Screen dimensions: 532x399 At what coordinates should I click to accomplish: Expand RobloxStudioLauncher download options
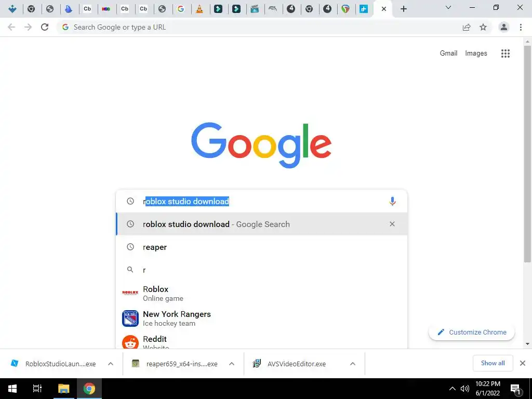pos(111,364)
